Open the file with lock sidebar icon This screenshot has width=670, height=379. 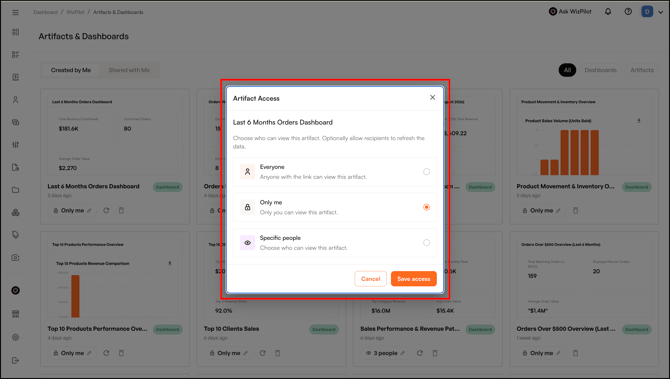point(15,167)
